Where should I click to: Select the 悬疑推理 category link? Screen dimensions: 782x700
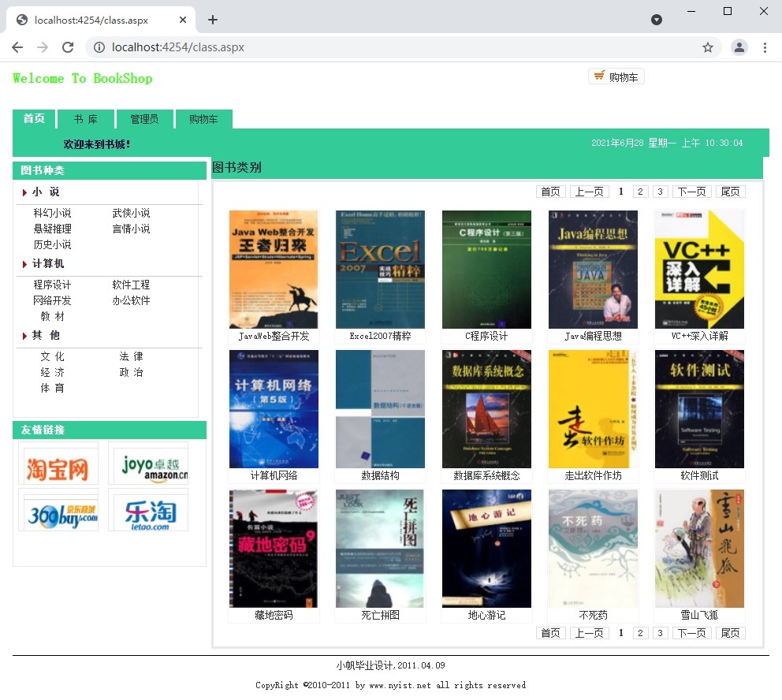pos(52,229)
